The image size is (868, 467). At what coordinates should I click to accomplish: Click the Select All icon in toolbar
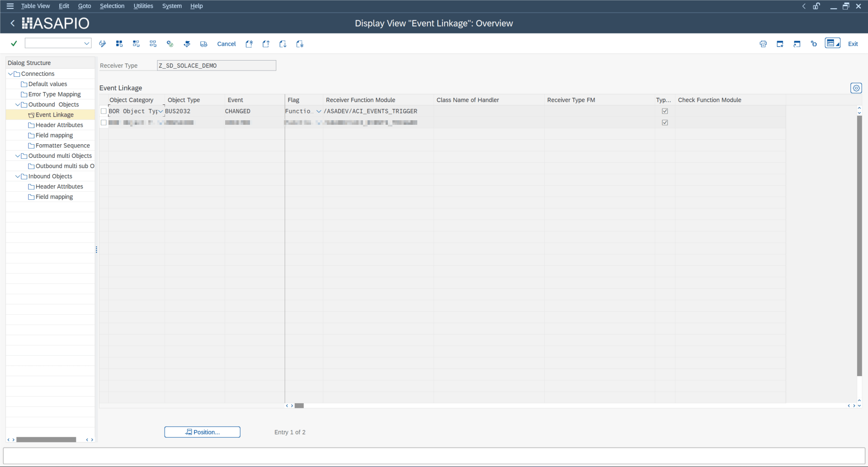click(x=119, y=44)
